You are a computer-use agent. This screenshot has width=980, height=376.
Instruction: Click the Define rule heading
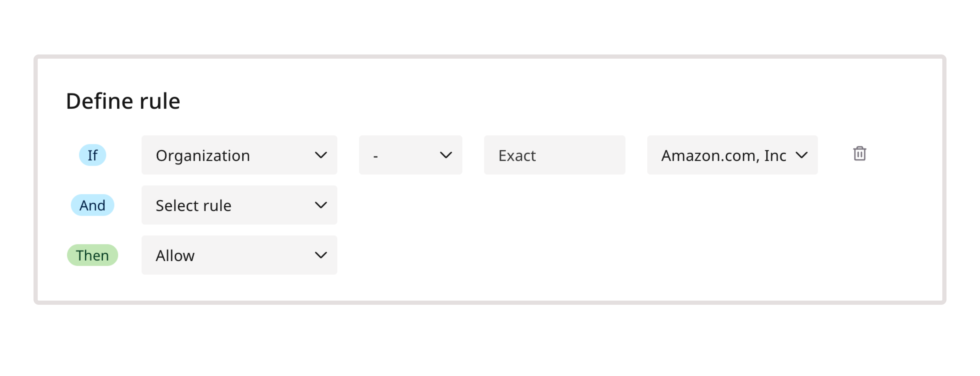click(x=123, y=101)
